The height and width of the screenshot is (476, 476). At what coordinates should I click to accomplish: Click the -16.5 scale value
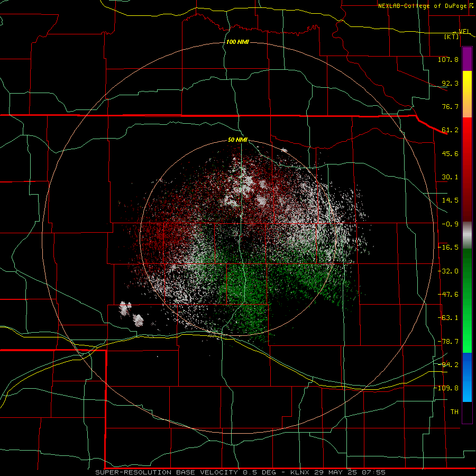coord(448,248)
